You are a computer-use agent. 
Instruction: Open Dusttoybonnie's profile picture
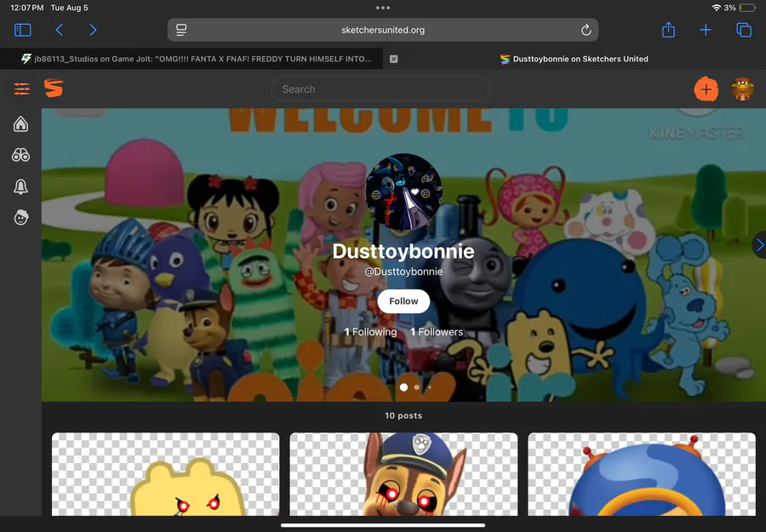tap(403, 192)
